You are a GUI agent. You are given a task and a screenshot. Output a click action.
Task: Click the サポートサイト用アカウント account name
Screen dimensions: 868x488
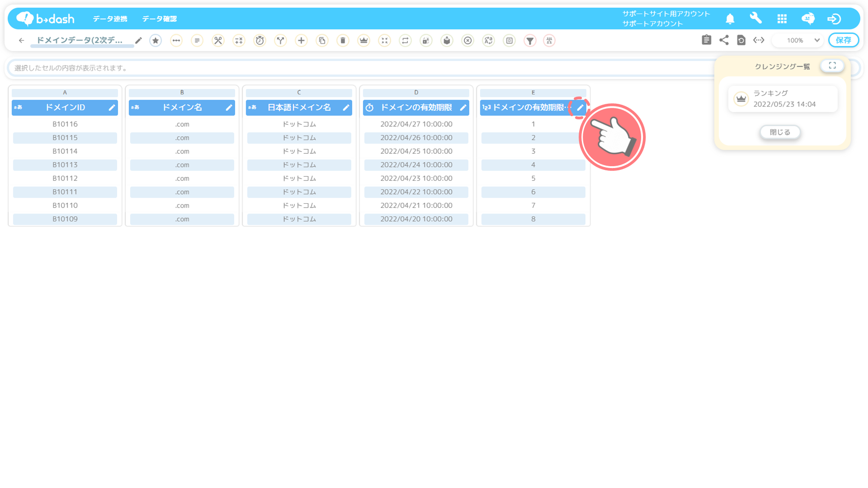pos(666,14)
